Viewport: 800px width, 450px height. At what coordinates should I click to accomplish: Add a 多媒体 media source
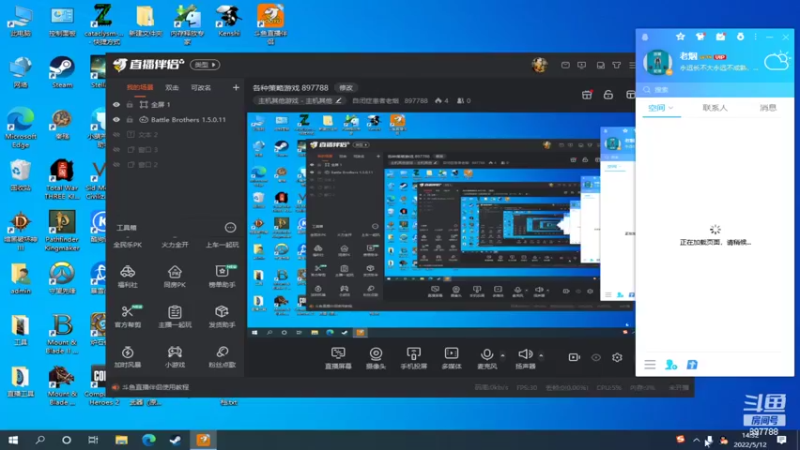click(x=451, y=358)
